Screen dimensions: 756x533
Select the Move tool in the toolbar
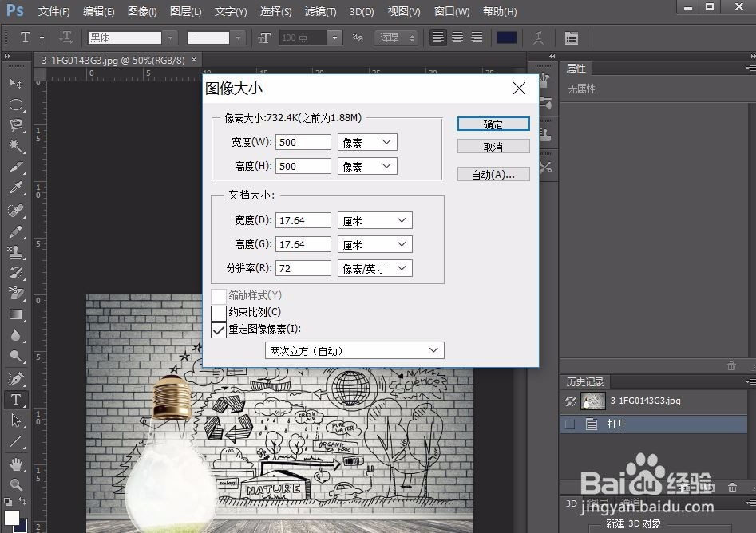pyautogui.click(x=18, y=83)
